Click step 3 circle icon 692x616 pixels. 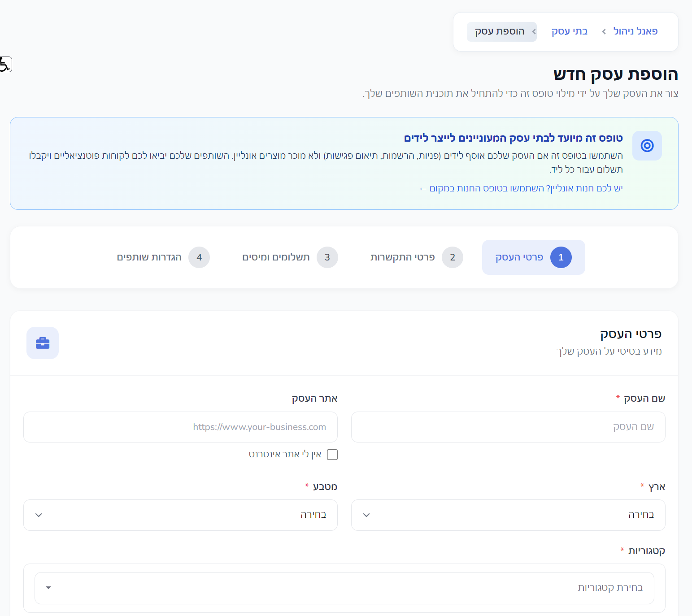tap(327, 257)
